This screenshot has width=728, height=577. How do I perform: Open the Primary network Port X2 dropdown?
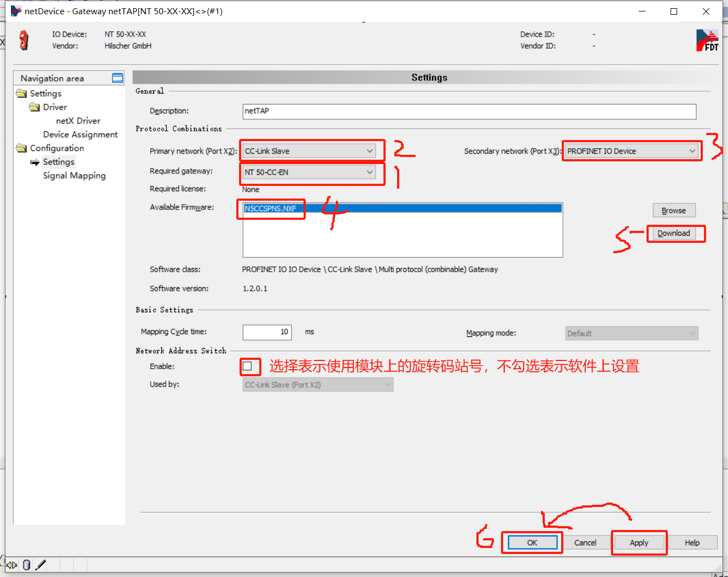[309, 151]
